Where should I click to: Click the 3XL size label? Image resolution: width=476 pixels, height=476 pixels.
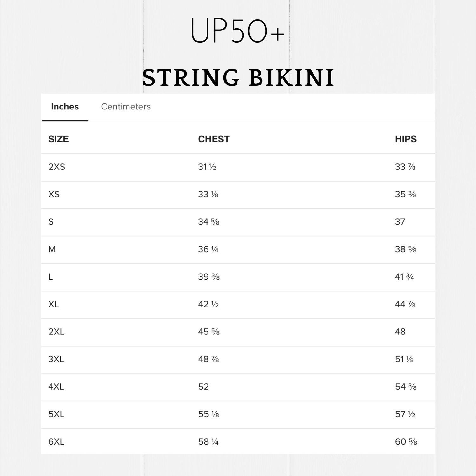(x=56, y=359)
